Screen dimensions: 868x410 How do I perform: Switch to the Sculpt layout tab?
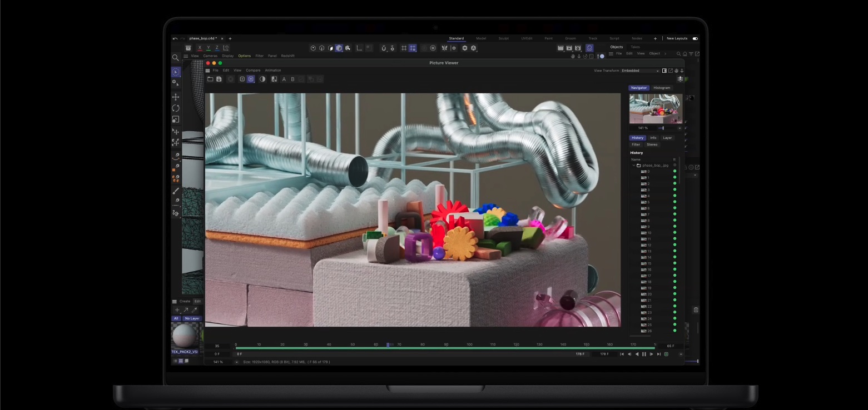coord(503,38)
